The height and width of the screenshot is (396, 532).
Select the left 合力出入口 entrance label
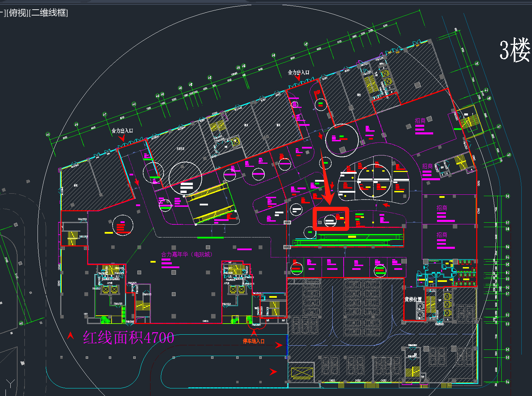click(122, 131)
